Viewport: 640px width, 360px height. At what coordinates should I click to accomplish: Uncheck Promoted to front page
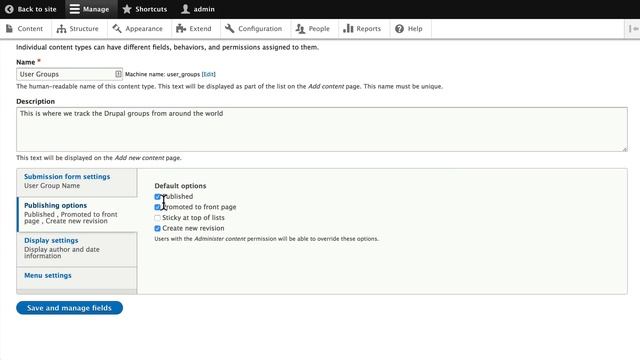point(157,207)
